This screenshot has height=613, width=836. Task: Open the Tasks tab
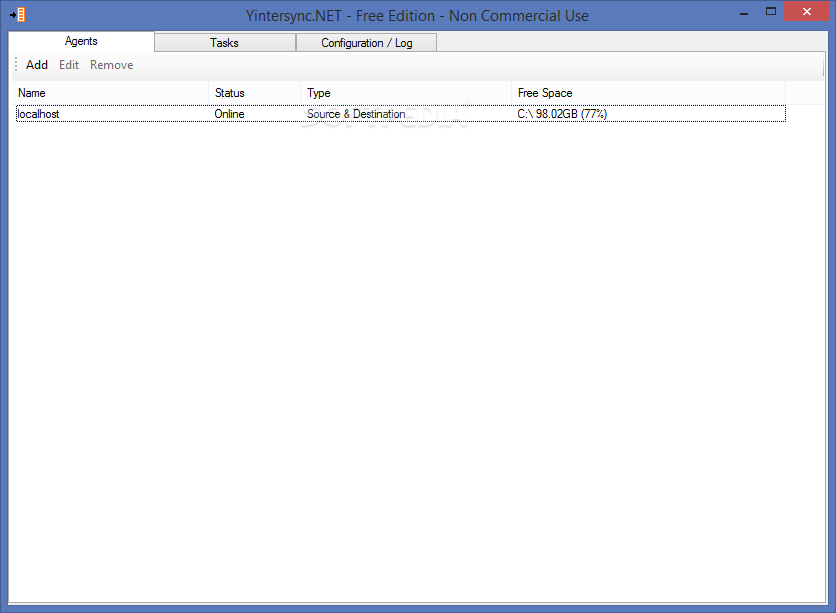click(x=224, y=43)
